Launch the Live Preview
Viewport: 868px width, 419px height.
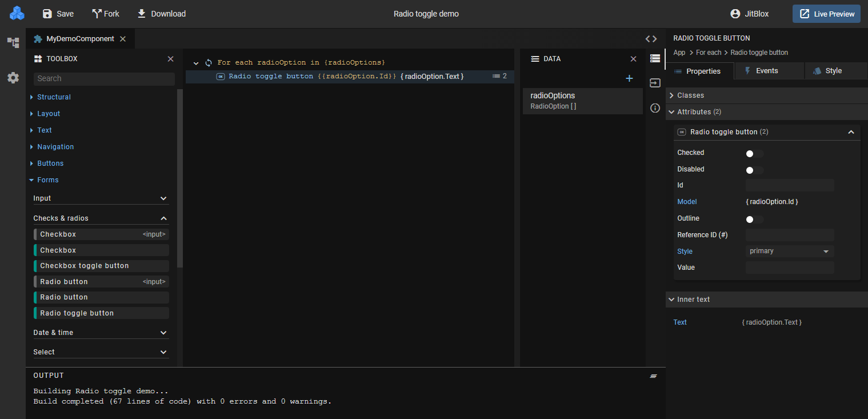(x=826, y=14)
